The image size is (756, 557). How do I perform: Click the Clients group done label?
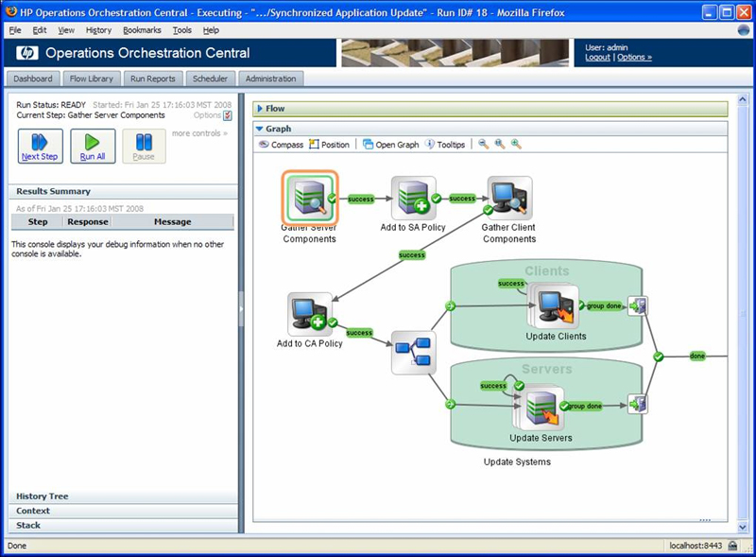[604, 306]
